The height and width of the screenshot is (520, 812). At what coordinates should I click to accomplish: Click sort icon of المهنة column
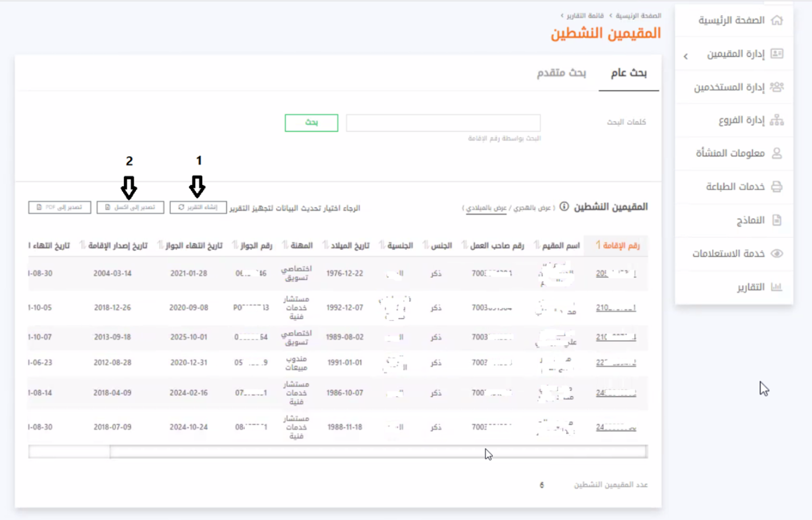[x=285, y=245]
